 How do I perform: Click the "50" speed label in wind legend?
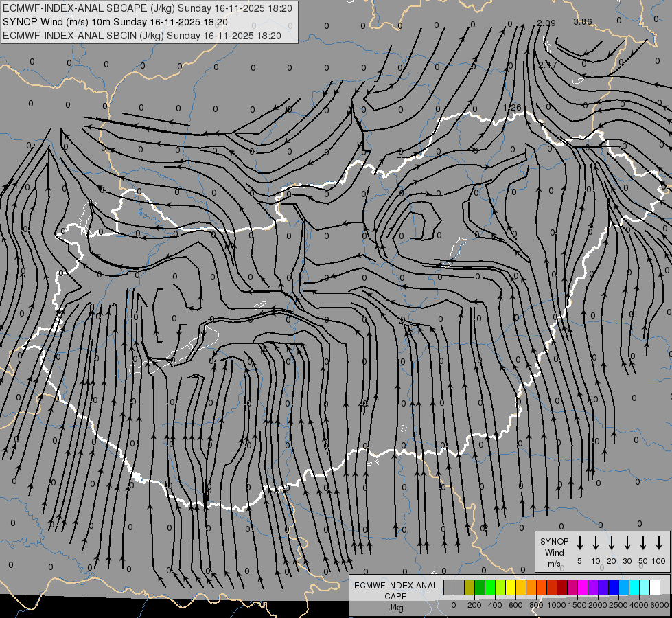point(643,561)
